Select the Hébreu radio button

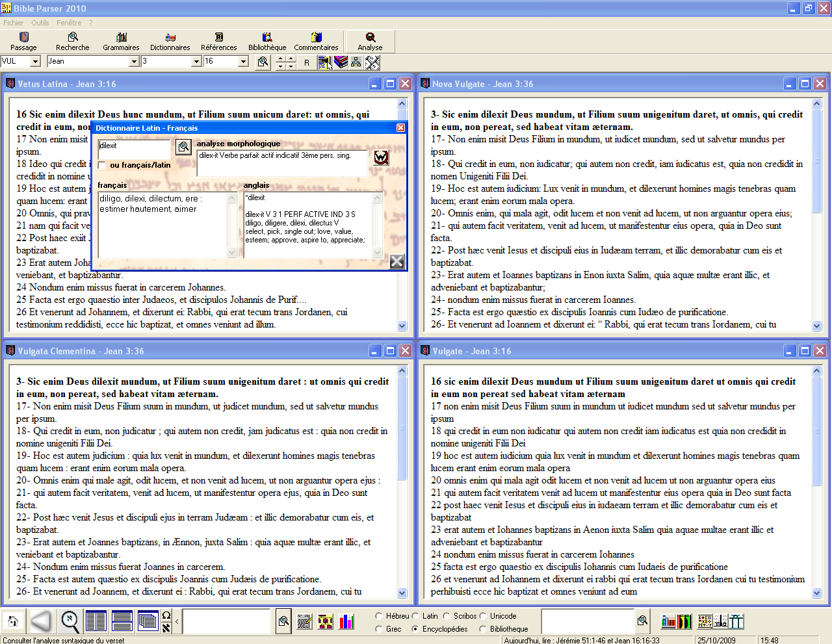379,616
